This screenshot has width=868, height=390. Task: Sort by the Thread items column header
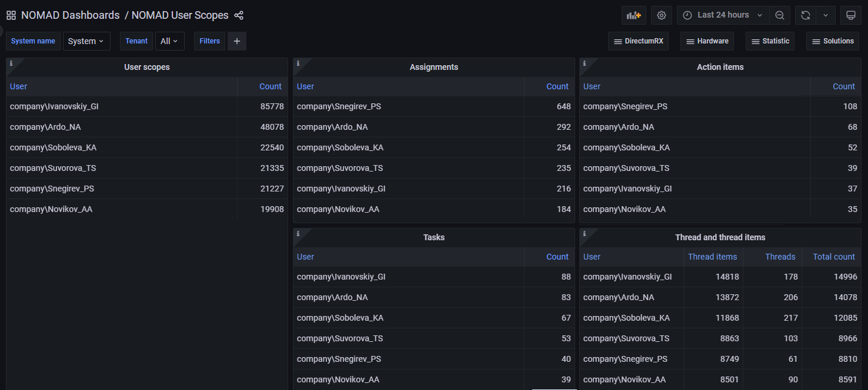point(712,257)
